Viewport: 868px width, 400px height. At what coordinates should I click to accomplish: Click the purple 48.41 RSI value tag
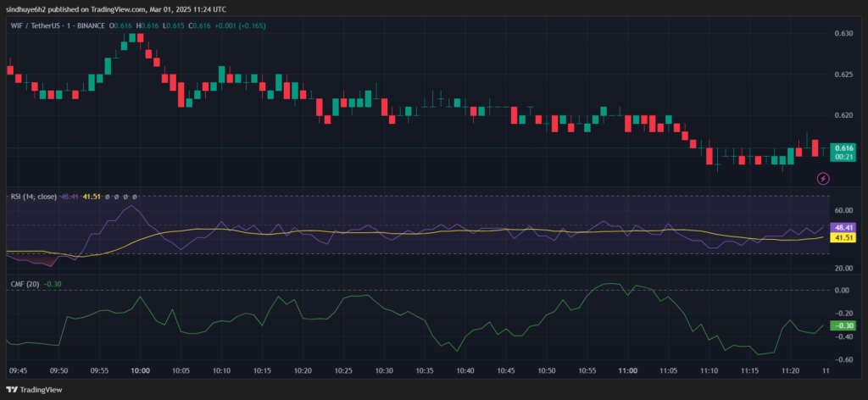tap(844, 228)
